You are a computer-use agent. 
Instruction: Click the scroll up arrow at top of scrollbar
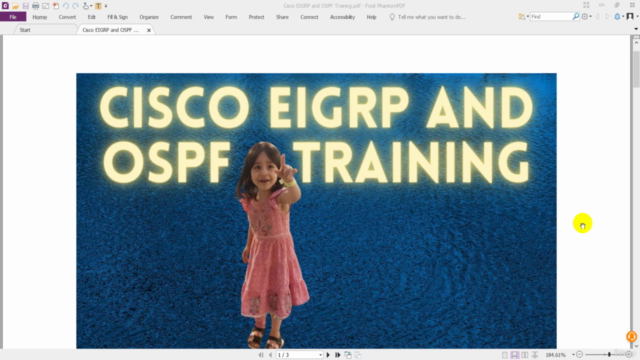click(x=636, y=42)
